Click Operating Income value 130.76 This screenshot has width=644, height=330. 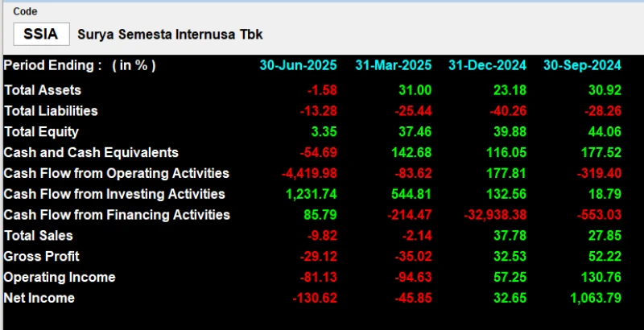point(601,278)
